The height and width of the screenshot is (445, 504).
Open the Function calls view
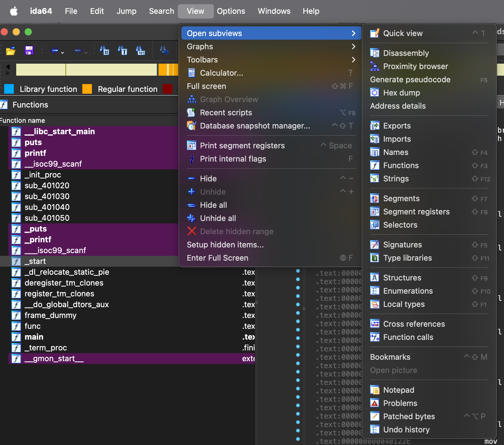click(429, 337)
